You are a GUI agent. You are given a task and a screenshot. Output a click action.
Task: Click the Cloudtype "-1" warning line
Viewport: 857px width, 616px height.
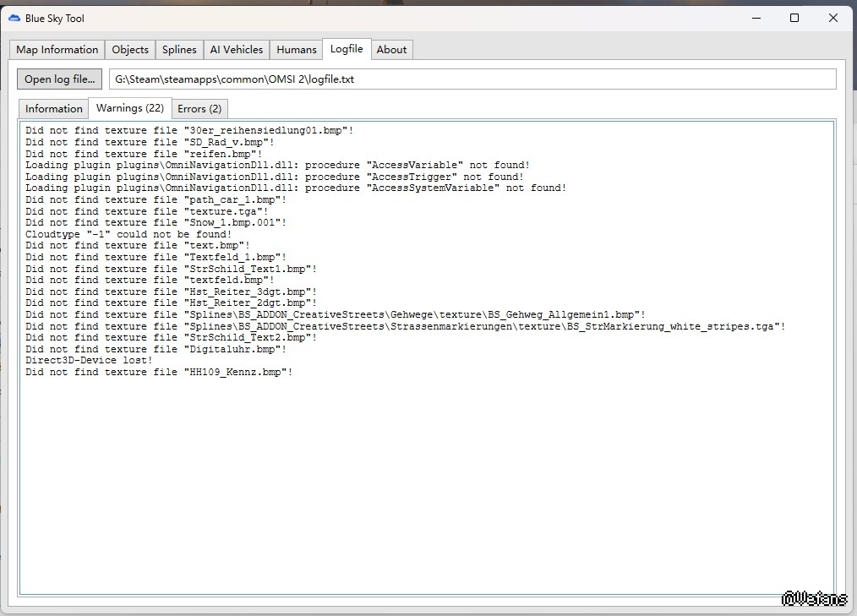128,234
